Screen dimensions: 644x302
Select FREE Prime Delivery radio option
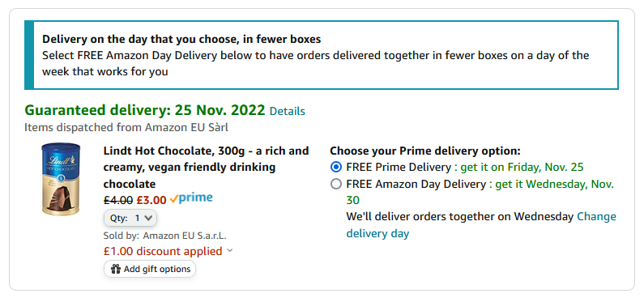336,167
